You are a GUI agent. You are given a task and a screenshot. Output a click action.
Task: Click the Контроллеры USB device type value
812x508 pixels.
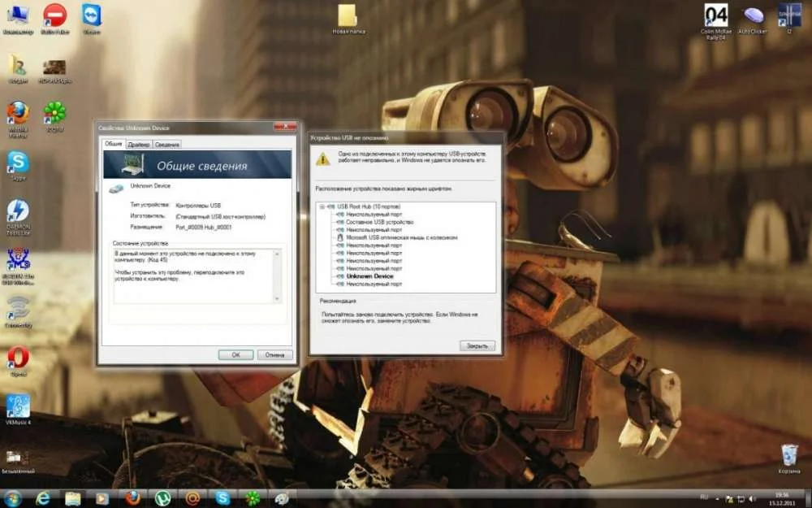tap(198, 206)
